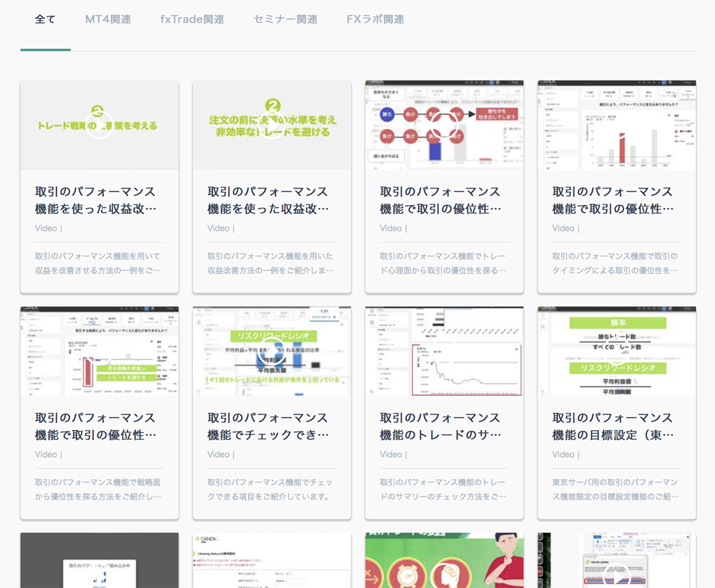The width and height of the screenshot is (715, 588).
Task: Click description トレードのサマリーのチェック方法をご
Action: 443,489
